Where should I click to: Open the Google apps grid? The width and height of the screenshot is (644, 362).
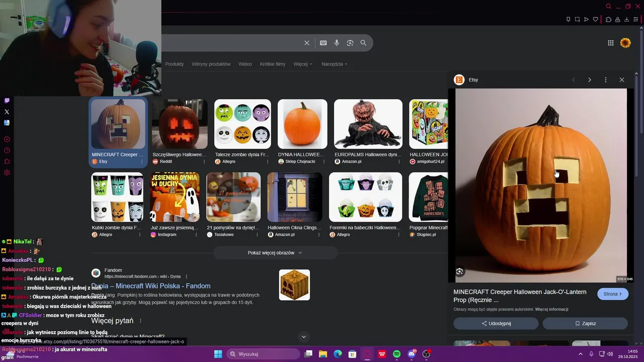click(611, 43)
